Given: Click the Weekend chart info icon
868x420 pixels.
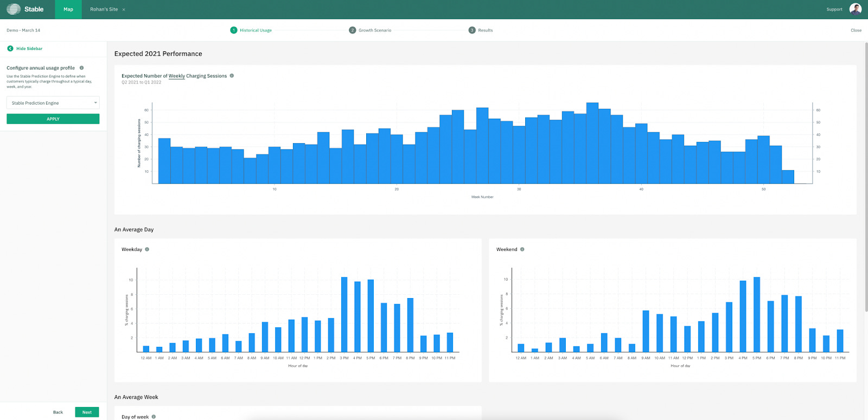Looking at the screenshot, I should (x=522, y=249).
